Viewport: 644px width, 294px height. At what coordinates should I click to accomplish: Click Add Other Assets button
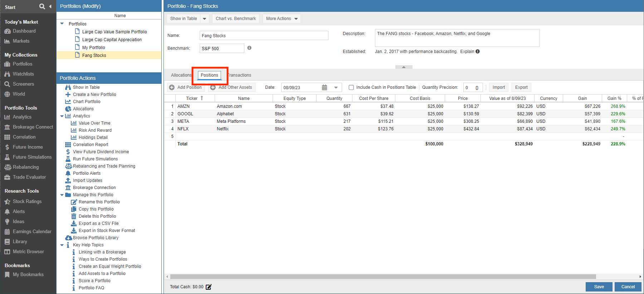click(231, 87)
